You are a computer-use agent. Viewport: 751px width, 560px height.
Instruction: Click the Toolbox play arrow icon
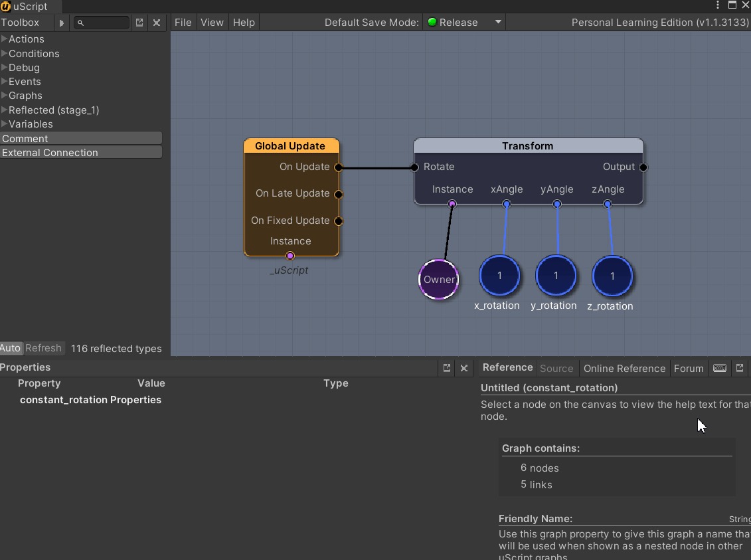click(x=62, y=23)
